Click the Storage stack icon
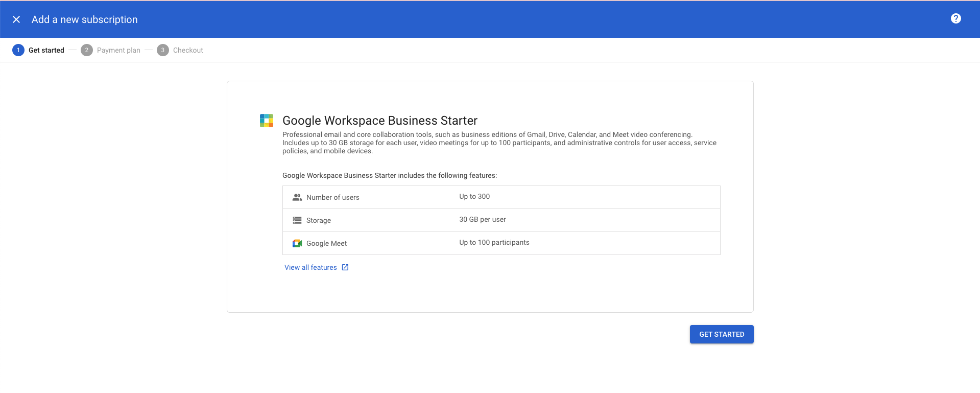Image resolution: width=980 pixels, height=393 pixels. [x=297, y=220]
